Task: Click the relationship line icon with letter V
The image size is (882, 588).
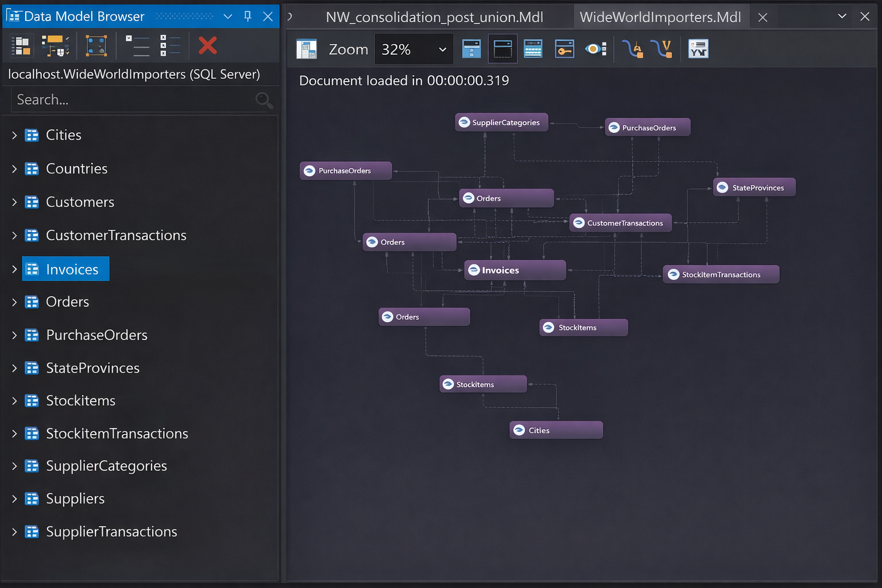Action: click(x=662, y=49)
